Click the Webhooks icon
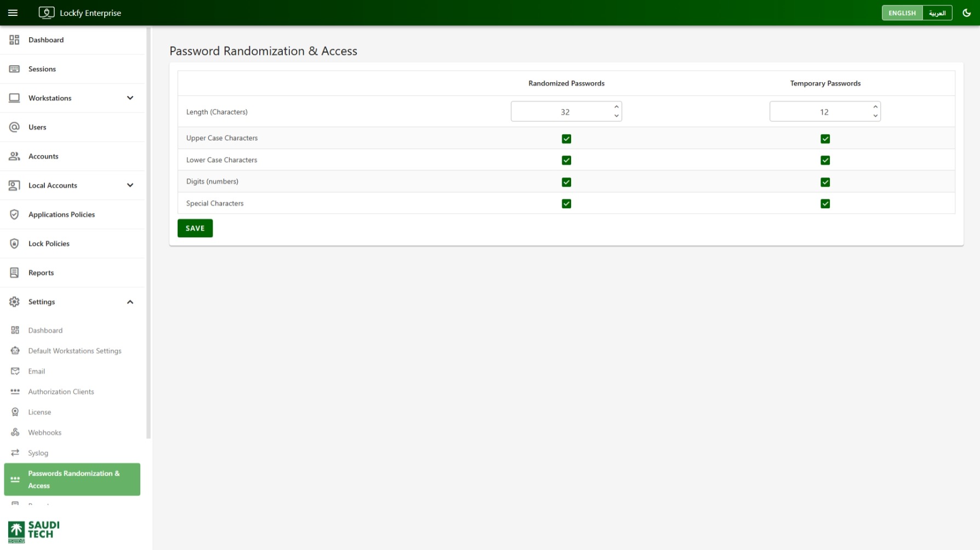 coord(15,432)
